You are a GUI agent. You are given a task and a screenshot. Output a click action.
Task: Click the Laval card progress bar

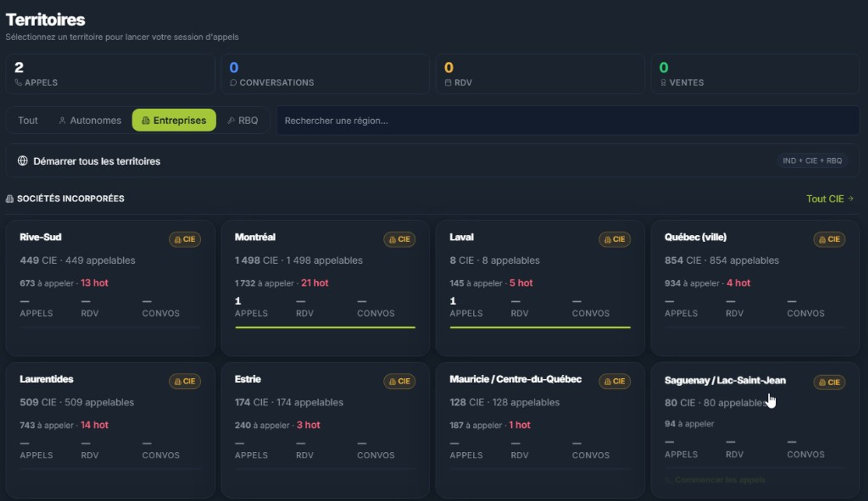coord(540,327)
